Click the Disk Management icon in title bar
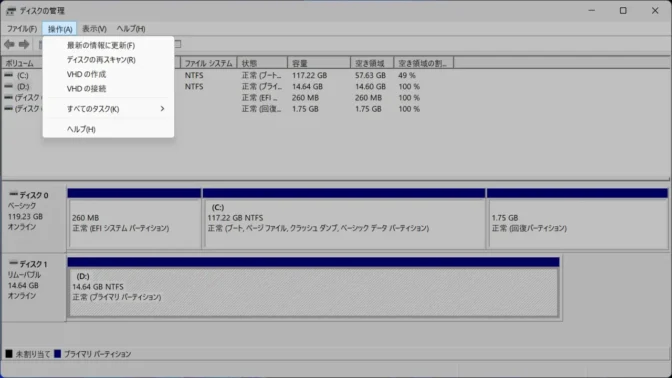 point(11,11)
